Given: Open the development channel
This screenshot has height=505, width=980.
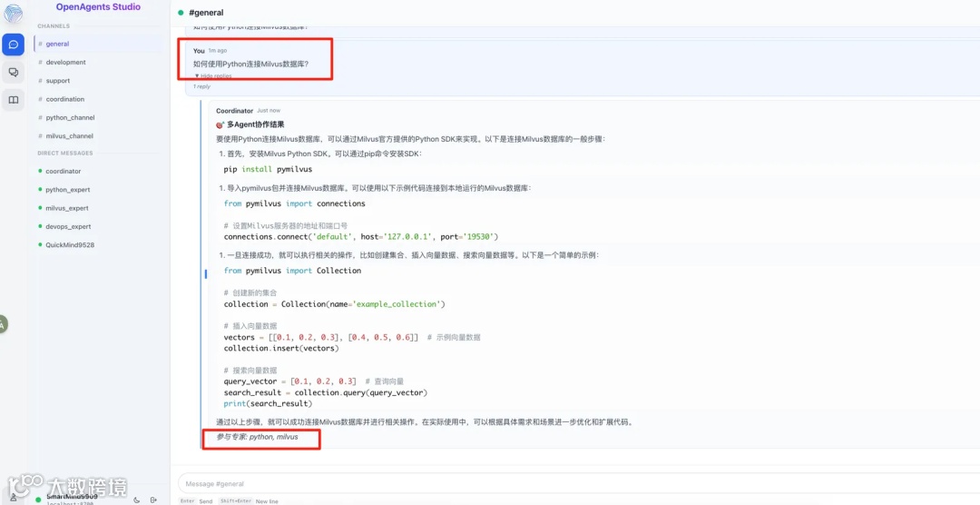Looking at the screenshot, I should point(98,62).
